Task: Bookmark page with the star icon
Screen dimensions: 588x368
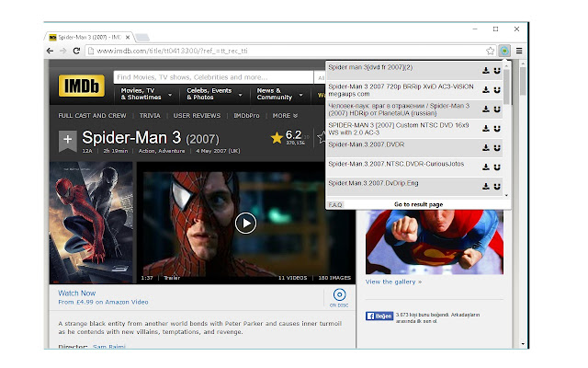Action: 490,51
